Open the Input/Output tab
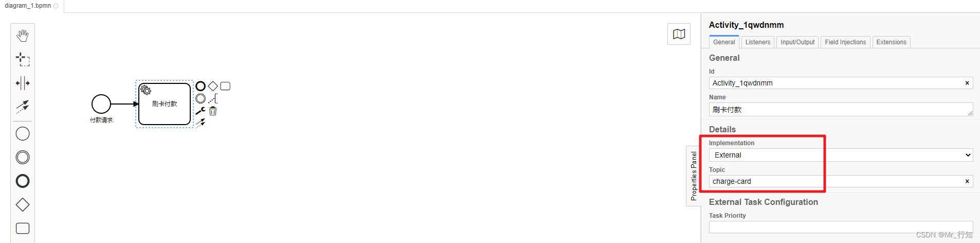The height and width of the screenshot is (243, 980). click(x=797, y=42)
